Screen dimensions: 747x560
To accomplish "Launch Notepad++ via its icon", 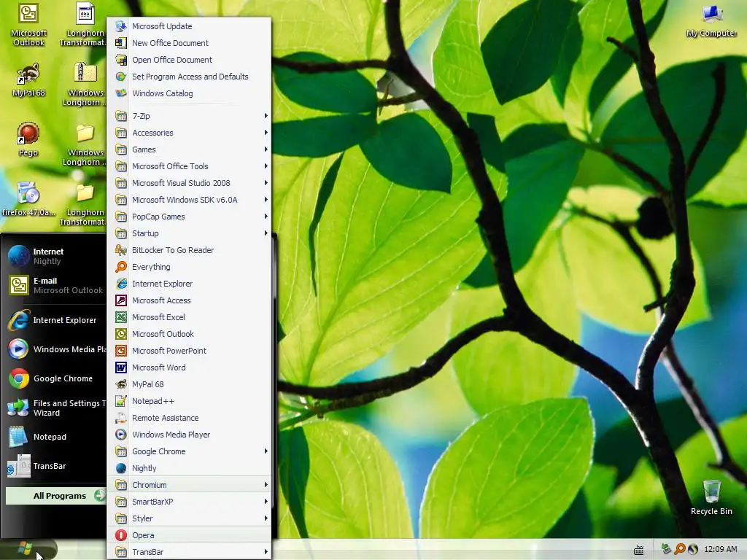I will [121, 401].
